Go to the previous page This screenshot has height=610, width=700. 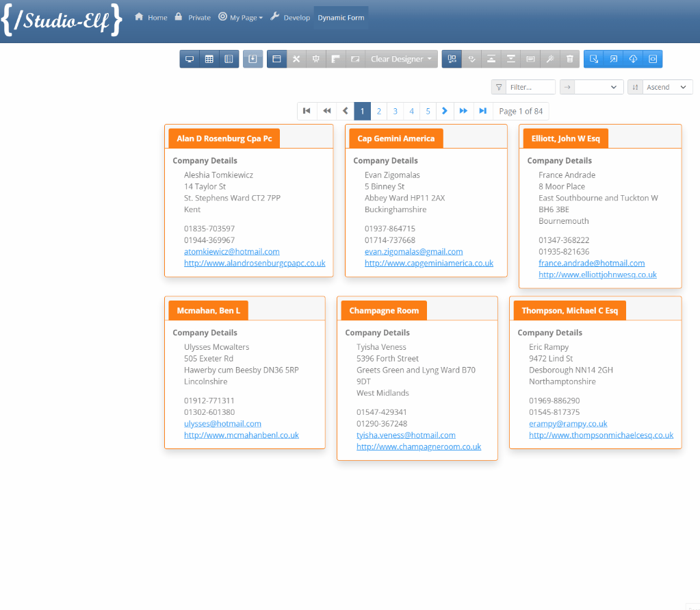pyautogui.click(x=345, y=111)
